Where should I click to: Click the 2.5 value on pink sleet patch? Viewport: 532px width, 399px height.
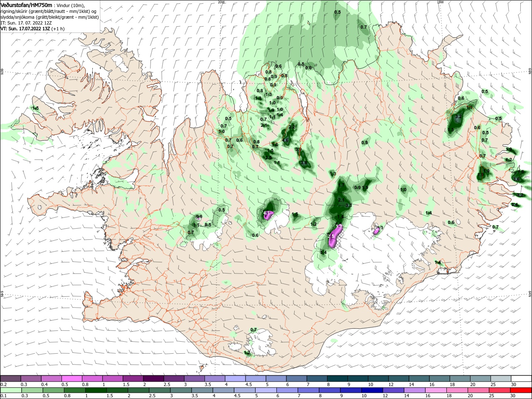click(x=331, y=236)
